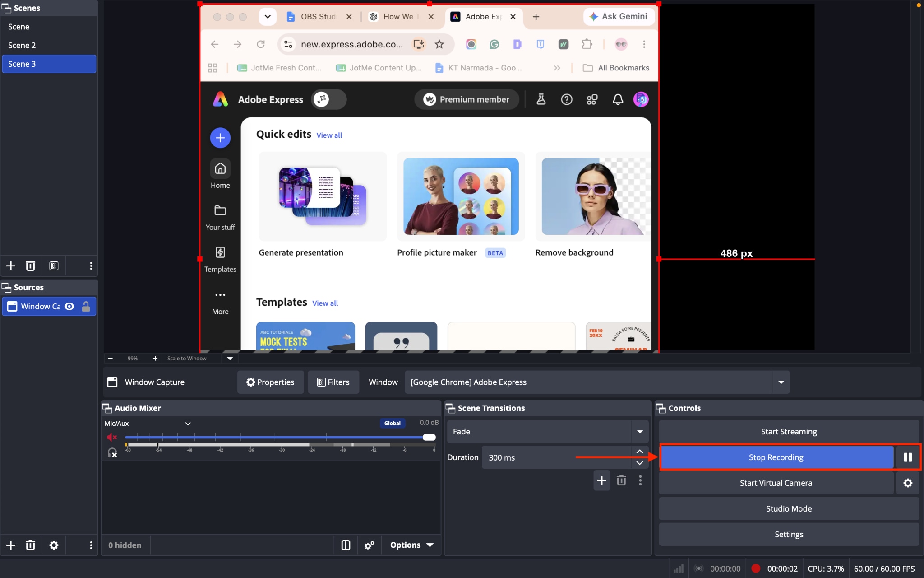The image size is (924, 578).
Task: Open advanced audio properties gears icon
Action: click(369, 545)
